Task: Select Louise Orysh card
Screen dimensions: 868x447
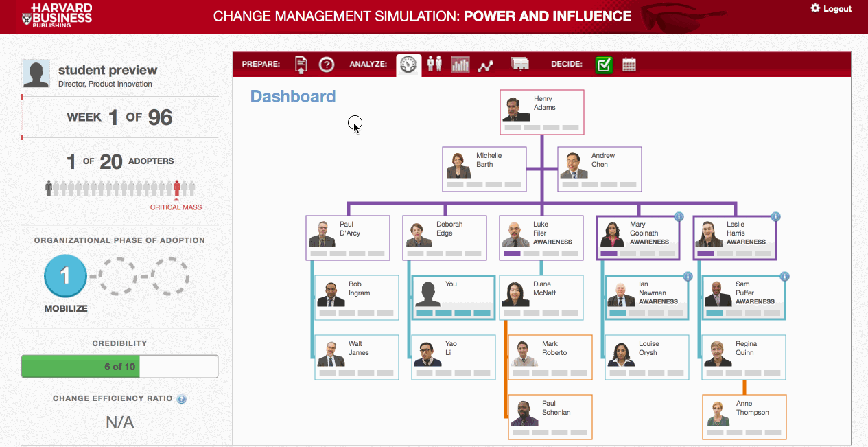Action: (647, 358)
